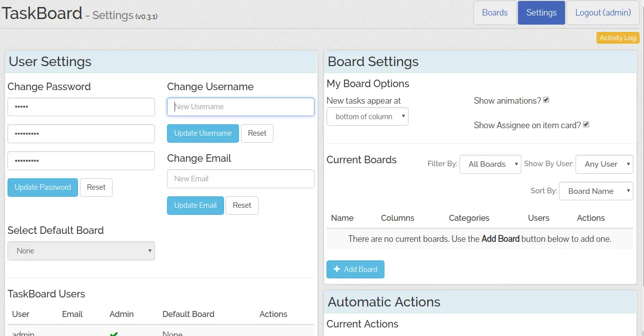Viewport: 644px width, 336px height.
Task: Click the TaskBoard title heading
Action: tap(42, 13)
